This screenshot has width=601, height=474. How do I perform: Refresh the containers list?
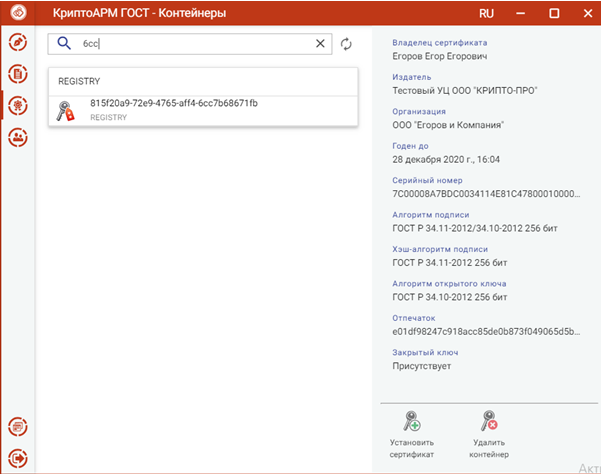[346, 44]
